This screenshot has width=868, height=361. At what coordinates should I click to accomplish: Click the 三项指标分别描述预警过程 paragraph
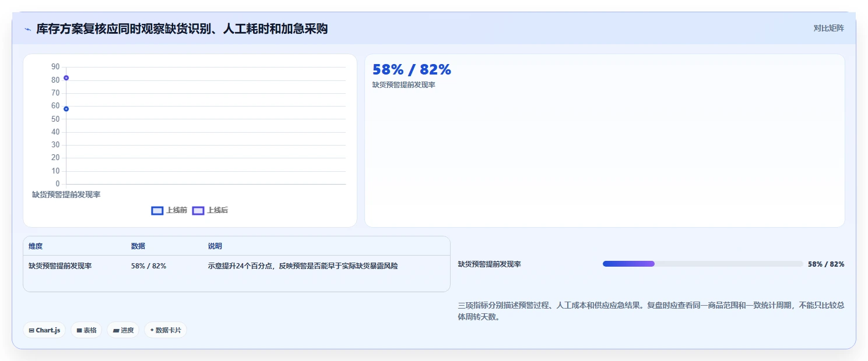pos(651,311)
